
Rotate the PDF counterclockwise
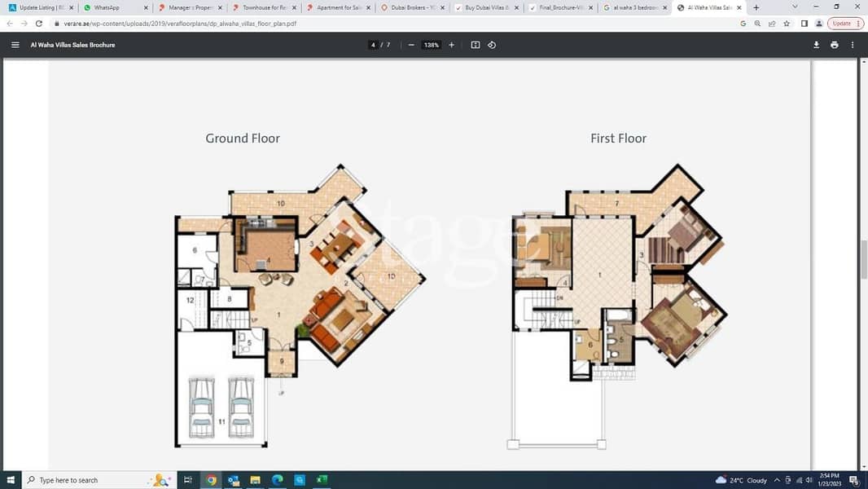point(492,45)
